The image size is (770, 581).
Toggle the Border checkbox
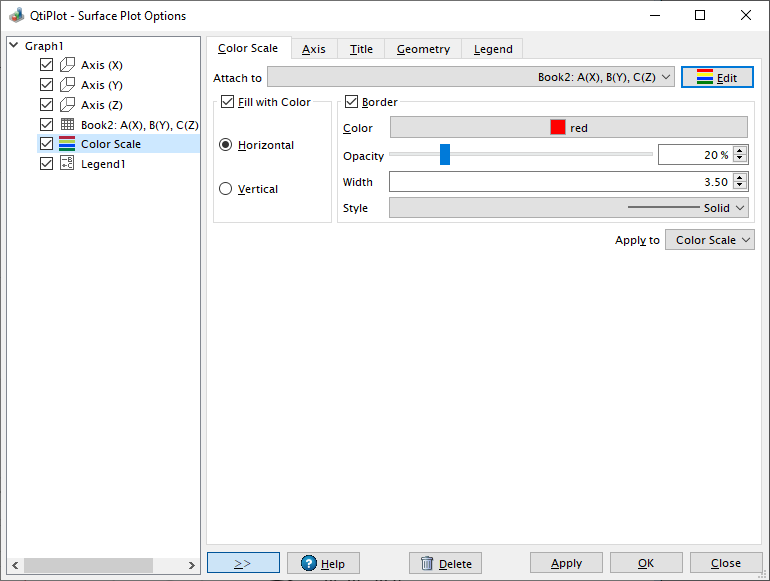pos(352,102)
